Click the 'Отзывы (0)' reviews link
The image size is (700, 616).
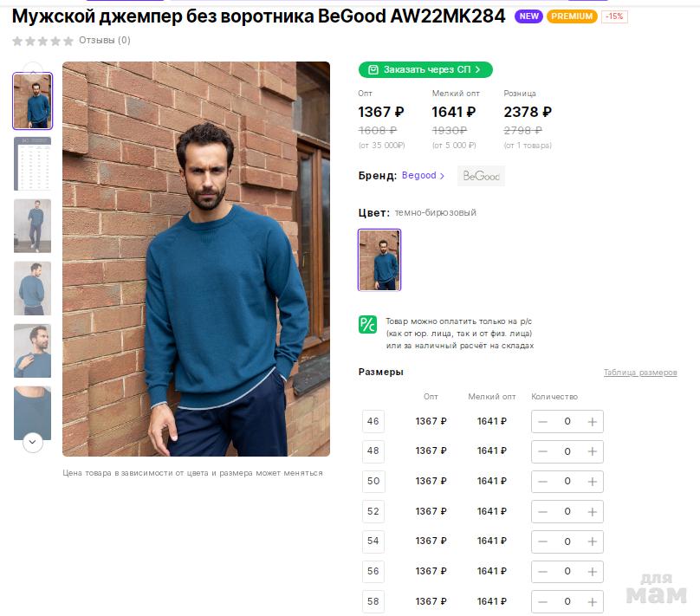(x=105, y=40)
